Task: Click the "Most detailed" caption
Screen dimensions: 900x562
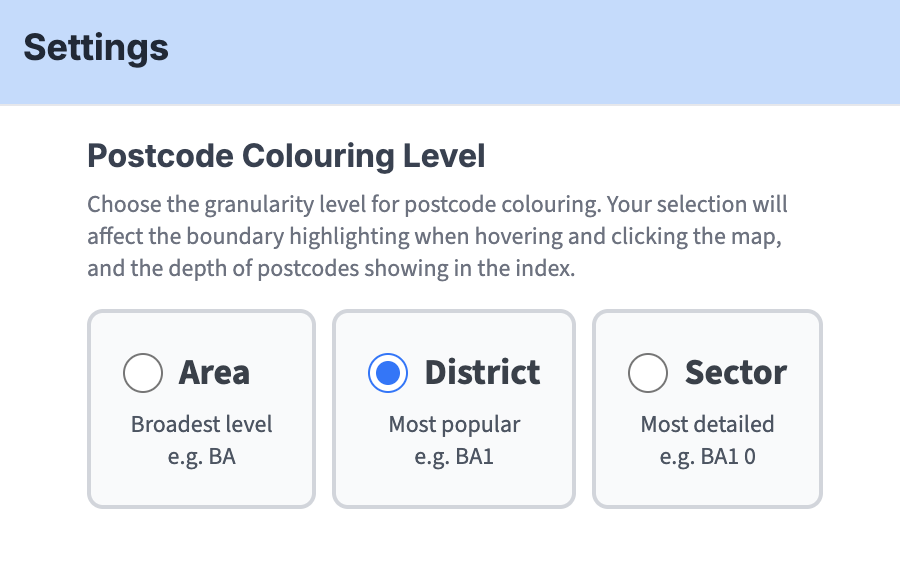Action: pos(707,424)
